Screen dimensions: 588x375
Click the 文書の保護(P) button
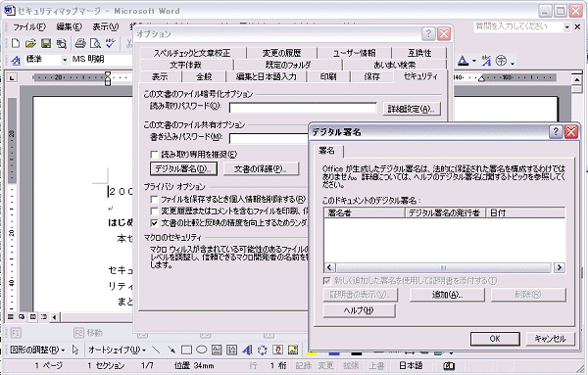(x=261, y=169)
